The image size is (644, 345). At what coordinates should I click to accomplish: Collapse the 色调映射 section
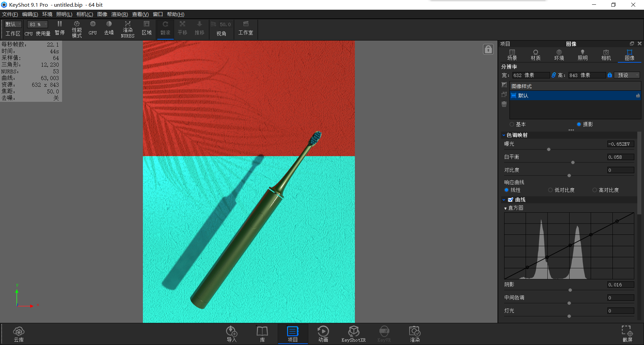[x=504, y=135]
